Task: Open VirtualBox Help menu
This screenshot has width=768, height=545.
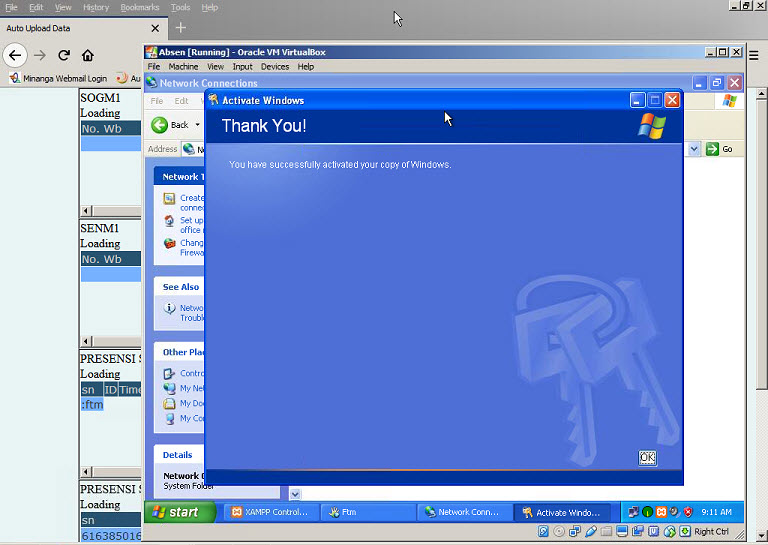Action: tap(306, 67)
